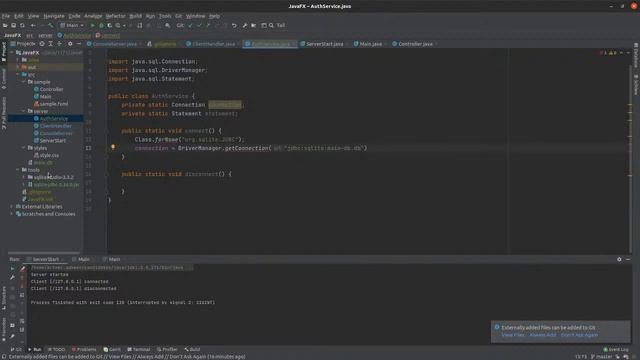Screen dimensions: 640x360
Task: Navigate back with the arrow icon
Action: point(33,25)
